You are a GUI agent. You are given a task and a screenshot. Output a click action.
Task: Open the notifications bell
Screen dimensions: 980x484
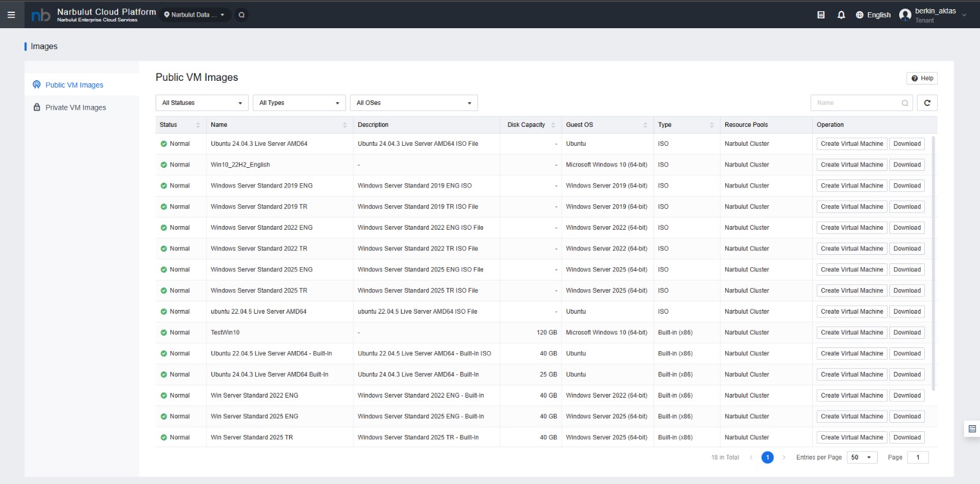[x=841, y=15]
